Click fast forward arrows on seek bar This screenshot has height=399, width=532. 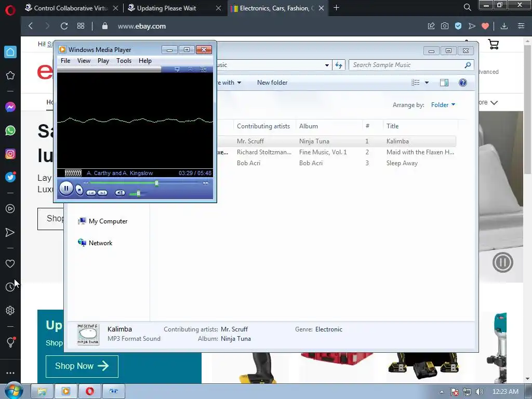tap(206, 183)
